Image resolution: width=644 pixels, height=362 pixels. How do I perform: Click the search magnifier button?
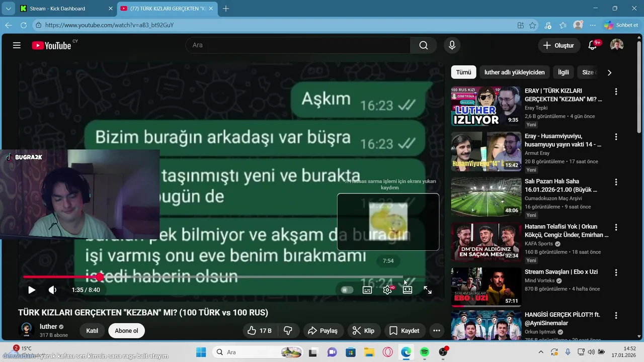coord(424,45)
